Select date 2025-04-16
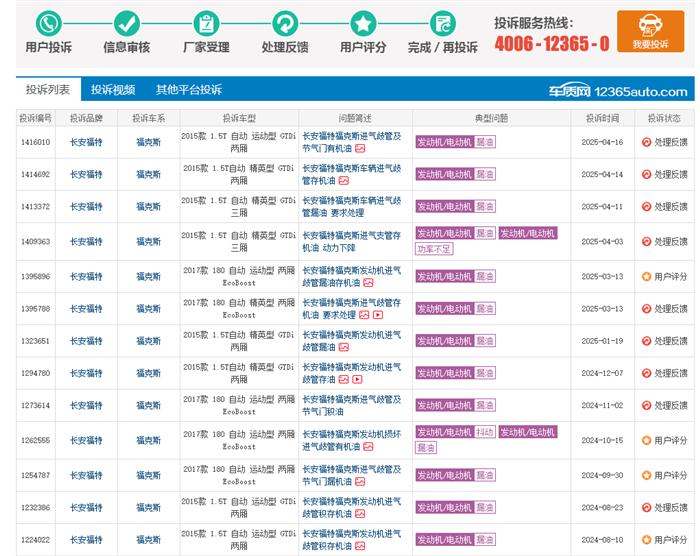The width and height of the screenshot is (700, 556). (602, 142)
